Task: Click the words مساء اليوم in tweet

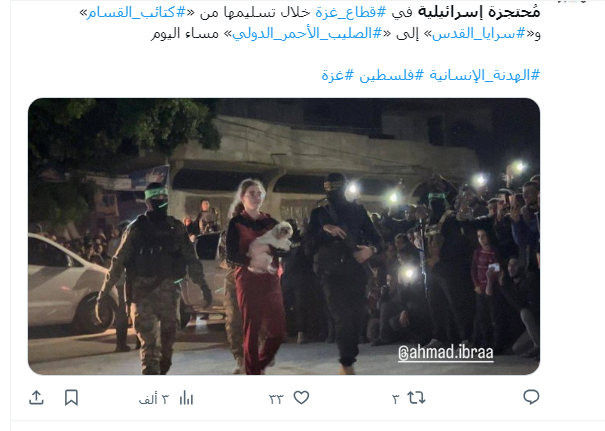Action: point(184,34)
